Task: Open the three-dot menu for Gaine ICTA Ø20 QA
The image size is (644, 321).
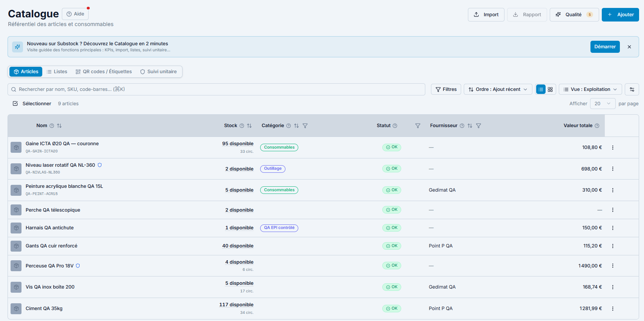Action: click(x=613, y=147)
